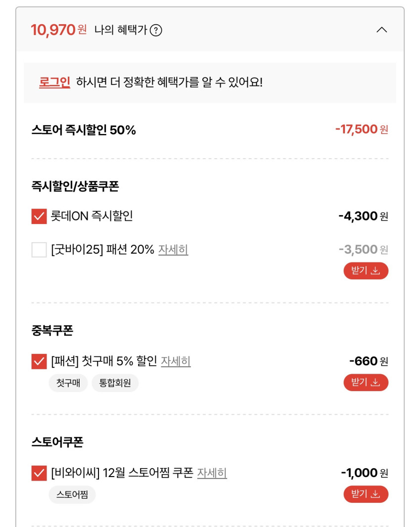The image size is (420, 527).
Task: Open 자세히 details for [굿바이25] 패션 20%
Action: point(173,250)
